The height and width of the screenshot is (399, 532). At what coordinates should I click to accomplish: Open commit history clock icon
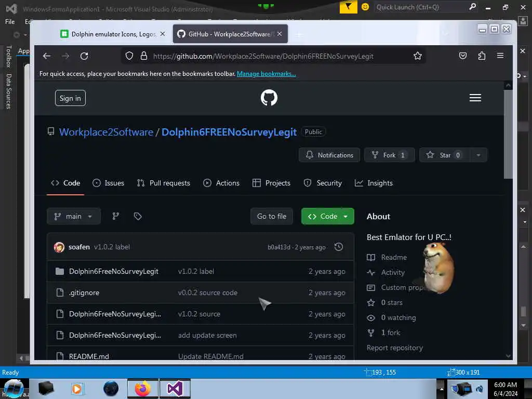click(339, 247)
